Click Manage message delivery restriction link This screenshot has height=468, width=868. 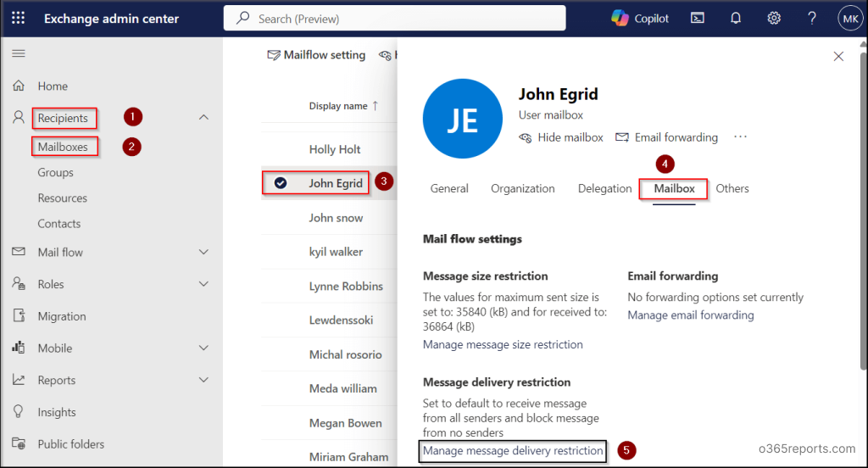click(513, 451)
